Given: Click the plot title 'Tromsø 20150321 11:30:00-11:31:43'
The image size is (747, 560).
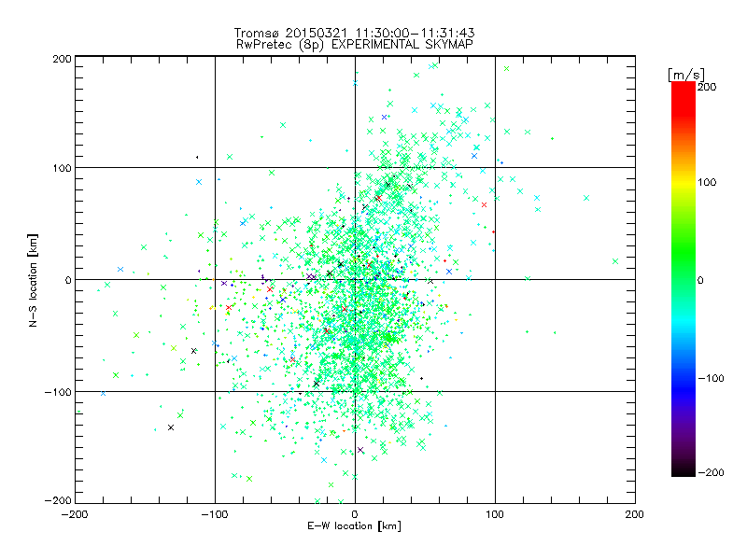Looking at the screenshot, I should pyautogui.click(x=354, y=33).
